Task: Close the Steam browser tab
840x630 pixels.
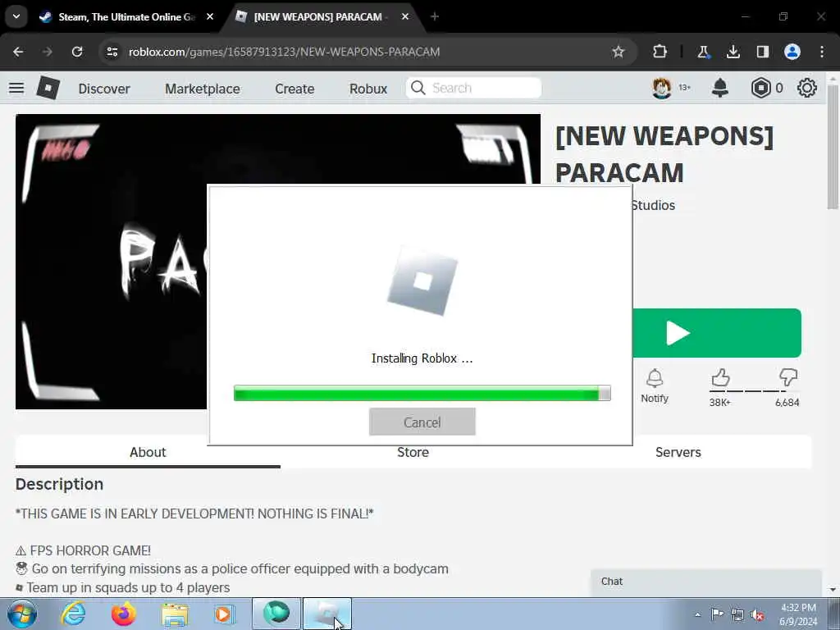Action: click(x=210, y=16)
